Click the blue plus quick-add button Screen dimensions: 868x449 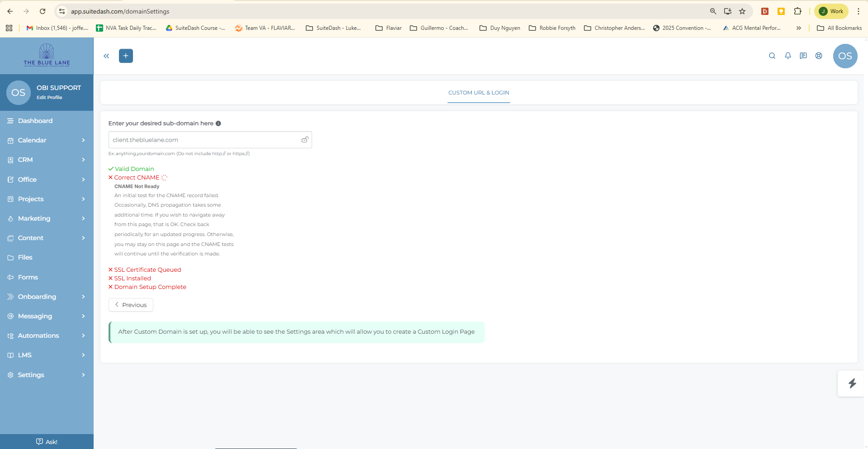point(126,56)
